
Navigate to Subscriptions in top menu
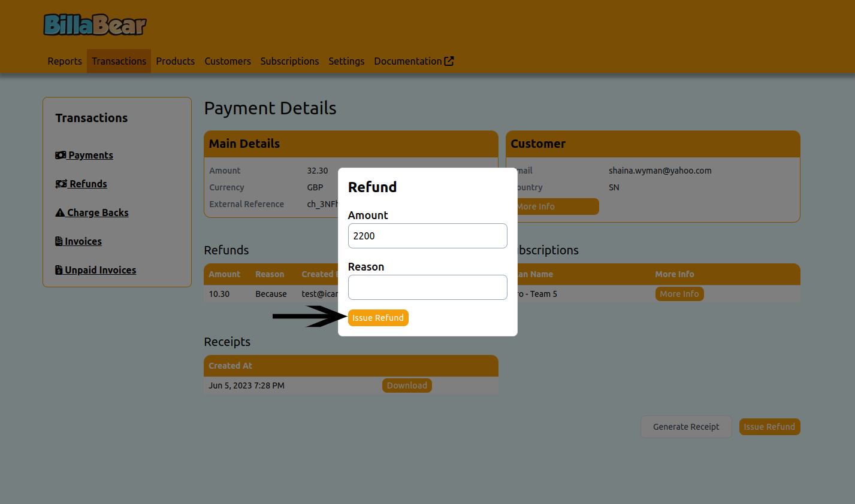click(x=289, y=61)
